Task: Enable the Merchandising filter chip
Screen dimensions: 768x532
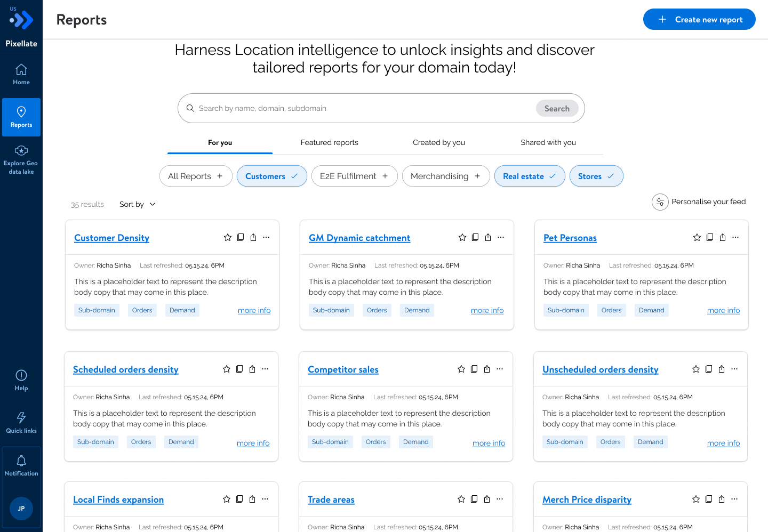Action: click(x=446, y=176)
